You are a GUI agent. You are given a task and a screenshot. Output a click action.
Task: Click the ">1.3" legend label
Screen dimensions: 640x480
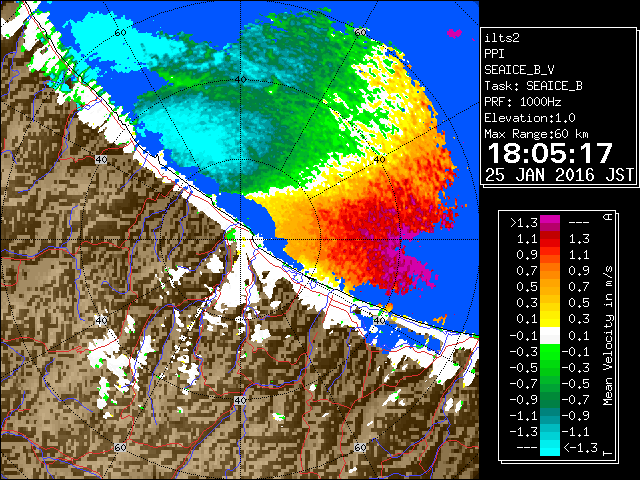point(524,223)
